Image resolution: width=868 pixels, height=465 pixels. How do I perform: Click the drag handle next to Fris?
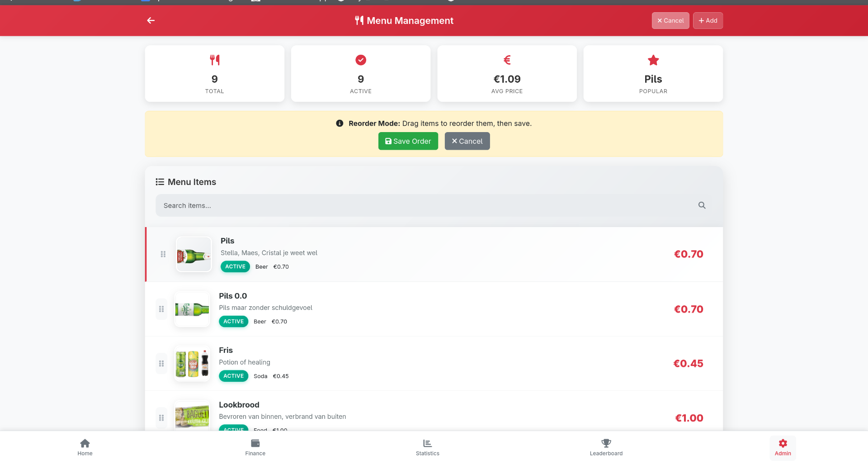(x=161, y=363)
